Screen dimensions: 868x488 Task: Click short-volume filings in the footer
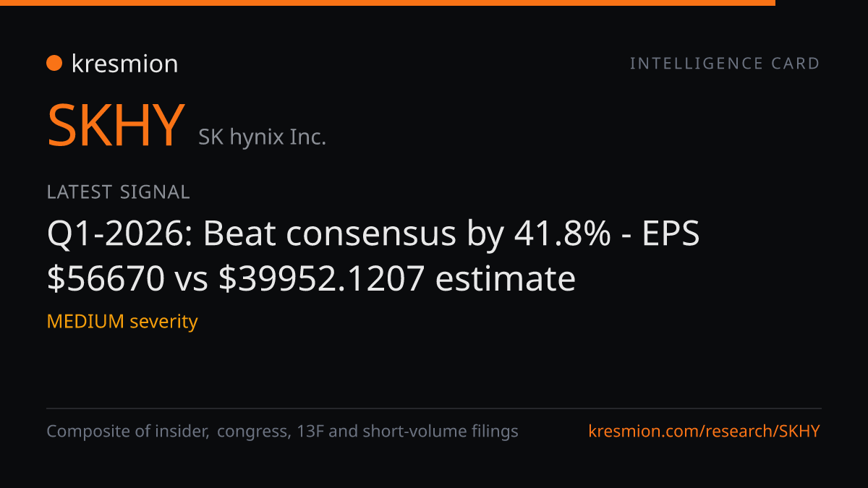tap(440, 432)
